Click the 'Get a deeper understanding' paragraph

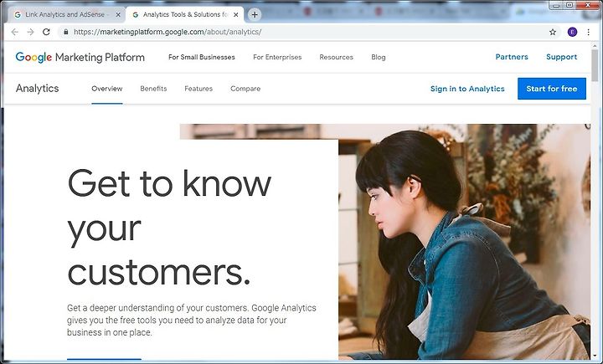(192, 320)
